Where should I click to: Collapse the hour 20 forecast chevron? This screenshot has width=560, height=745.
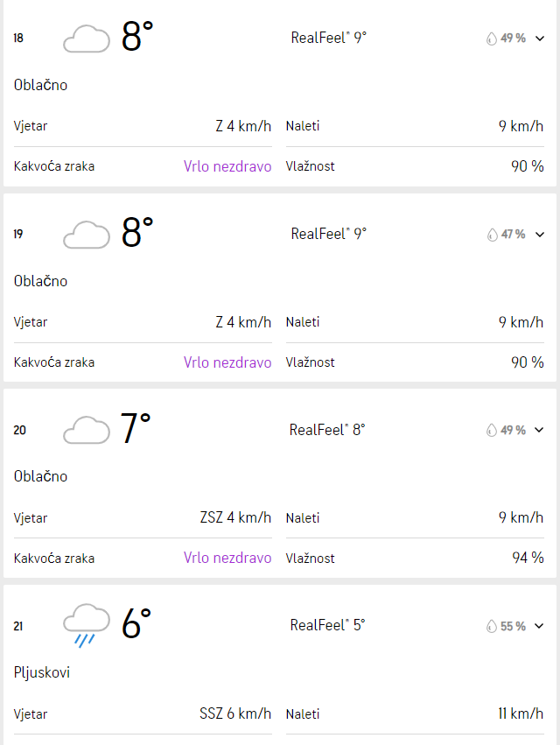[x=539, y=430]
